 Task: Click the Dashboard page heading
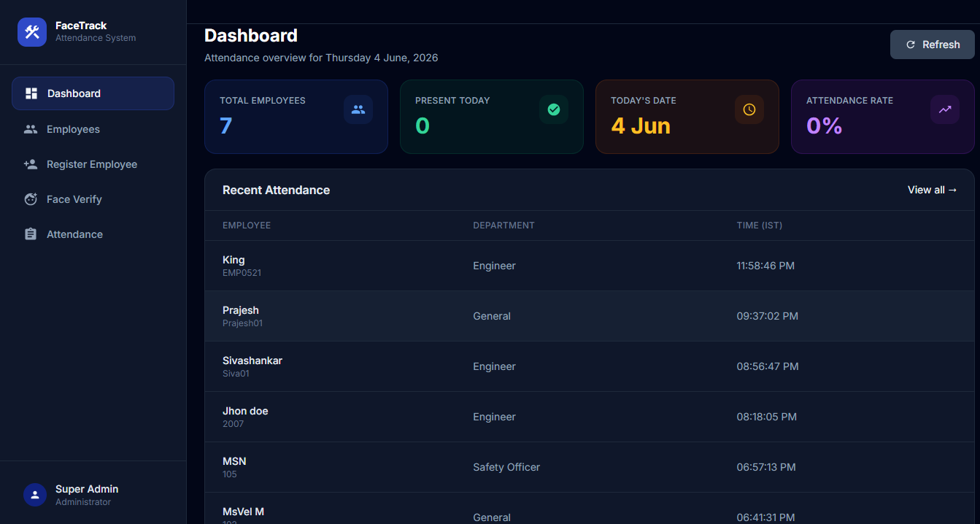click(x=251, y=36)
